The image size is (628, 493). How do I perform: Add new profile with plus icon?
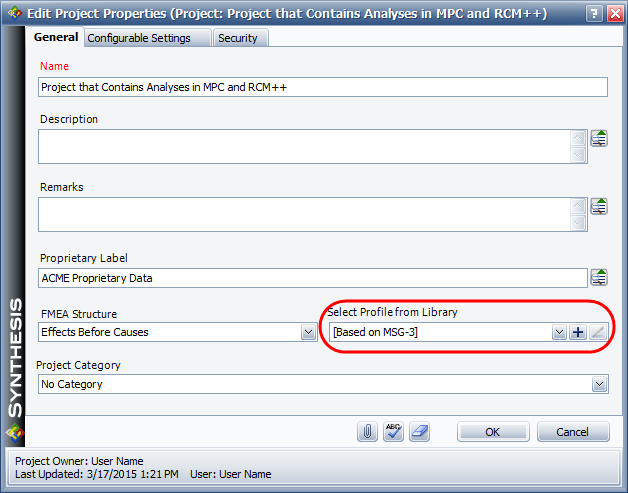pos(578,332)
